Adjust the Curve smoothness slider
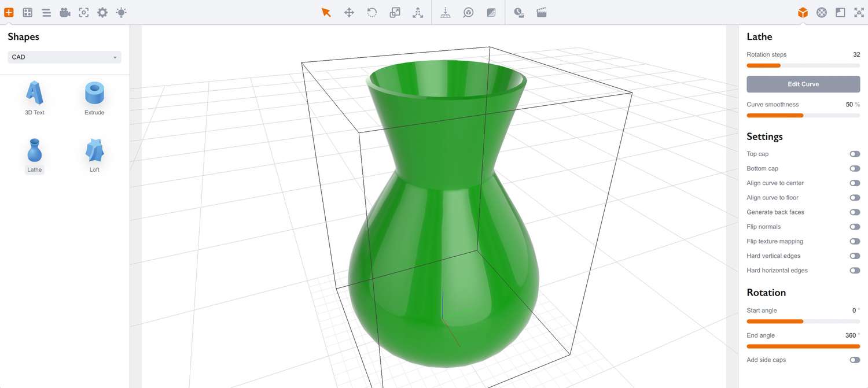 803,115
